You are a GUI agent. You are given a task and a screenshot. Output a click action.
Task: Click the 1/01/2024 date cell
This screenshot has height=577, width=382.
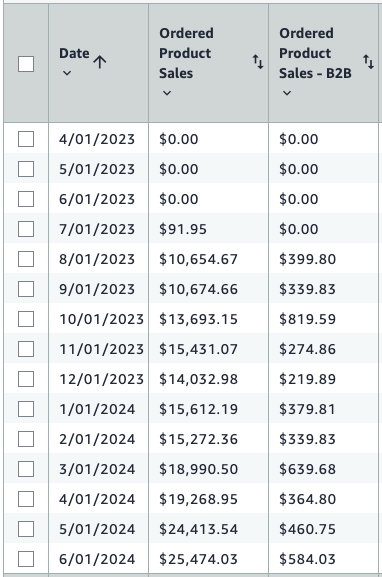[x=97, y=409]
